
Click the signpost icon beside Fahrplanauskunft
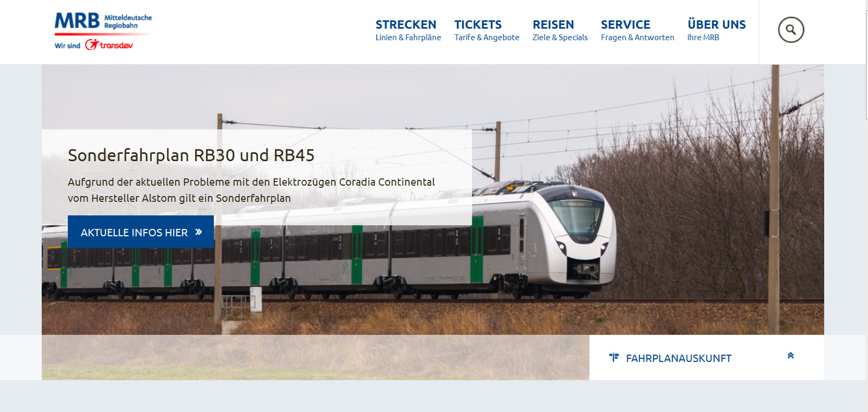coord(614,358)
